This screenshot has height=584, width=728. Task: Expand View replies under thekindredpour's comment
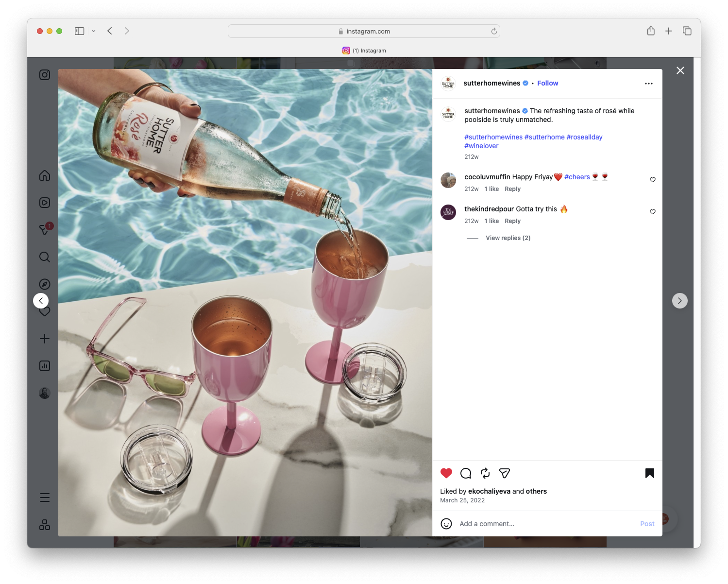[508, 238]
